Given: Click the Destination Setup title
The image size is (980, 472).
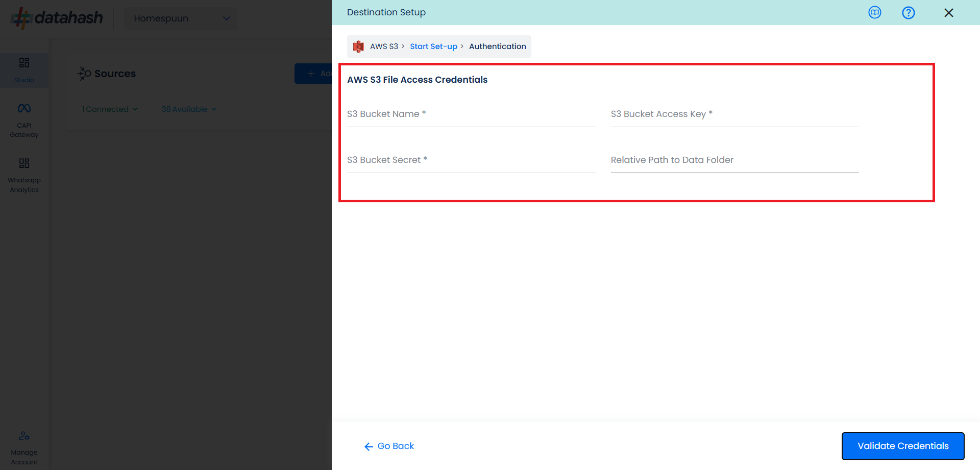Looking at the screenshot, I should click(x=386, y=12).
